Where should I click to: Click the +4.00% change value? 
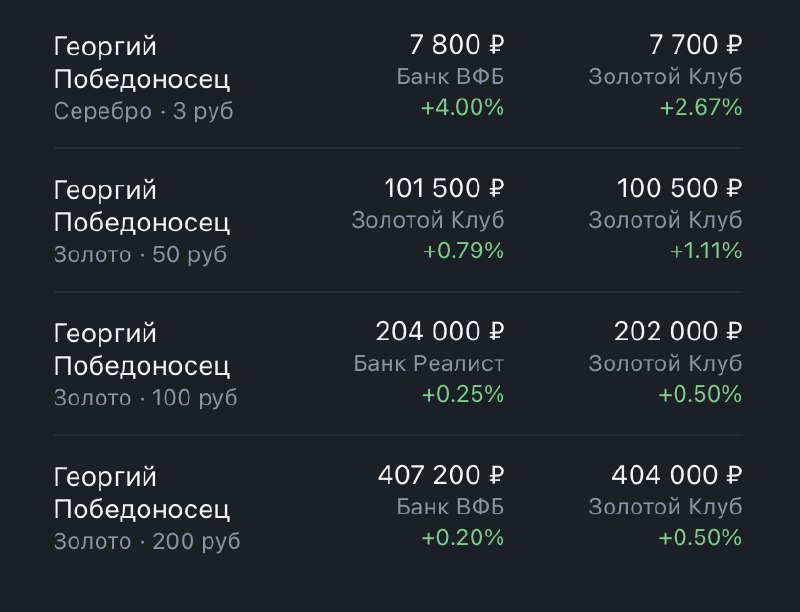tap(462, 108)
